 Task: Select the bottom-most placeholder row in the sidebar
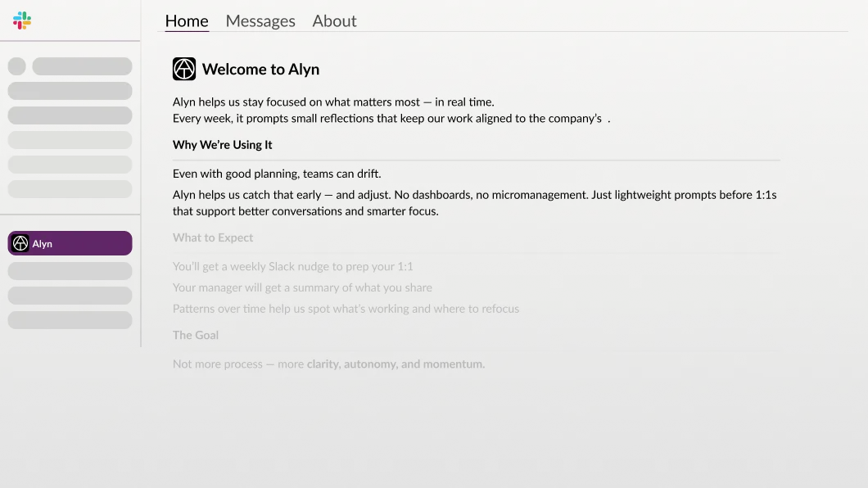(x=70, y=320)
